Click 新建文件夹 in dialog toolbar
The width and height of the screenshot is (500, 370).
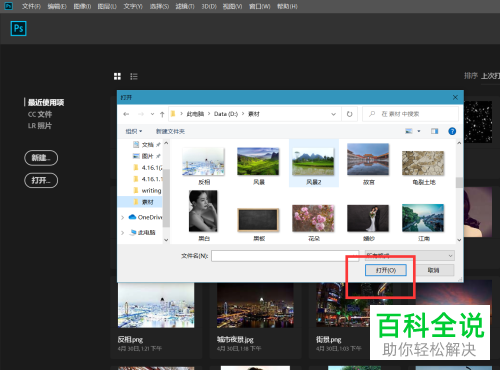point(170,131)
